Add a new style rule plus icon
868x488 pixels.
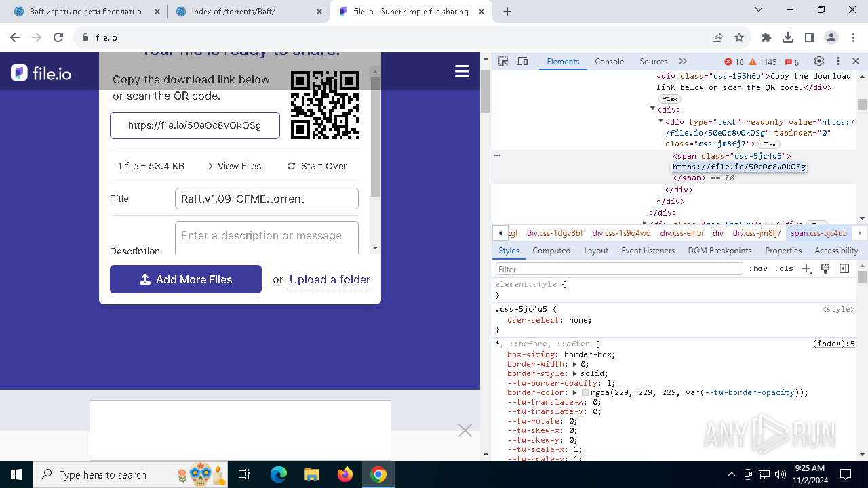coord(806,269)
